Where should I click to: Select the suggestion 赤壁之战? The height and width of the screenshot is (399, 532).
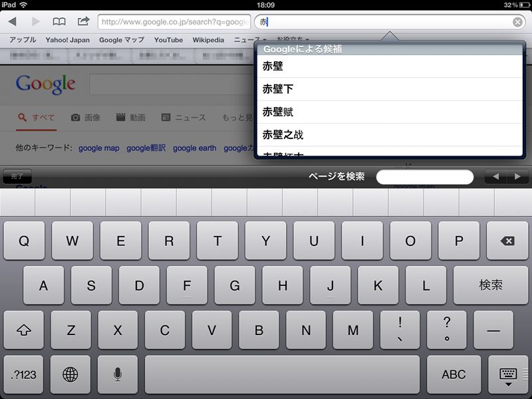click(x=390, y=135)
